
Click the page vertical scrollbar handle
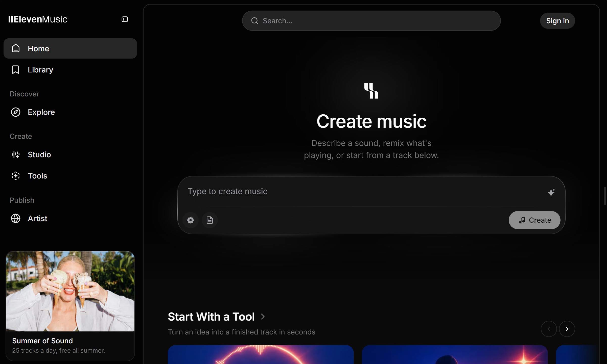[605, 196]
